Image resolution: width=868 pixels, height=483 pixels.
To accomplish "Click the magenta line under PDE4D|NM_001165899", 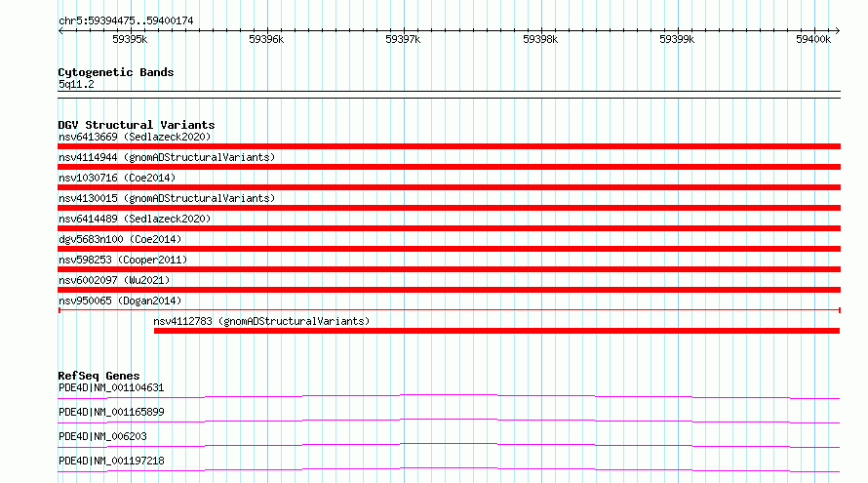I will pos(449,421).
